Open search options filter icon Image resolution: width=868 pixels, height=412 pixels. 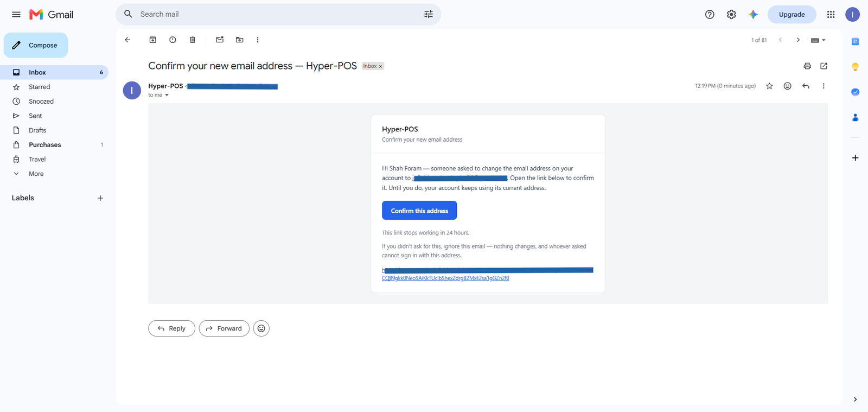(x=429, y=14)
